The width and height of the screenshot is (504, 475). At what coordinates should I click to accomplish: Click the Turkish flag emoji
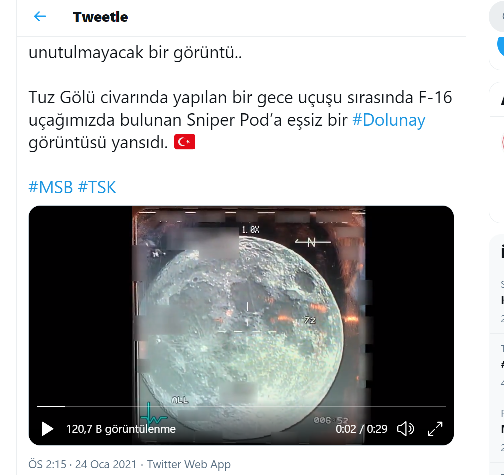click(184, 142)
